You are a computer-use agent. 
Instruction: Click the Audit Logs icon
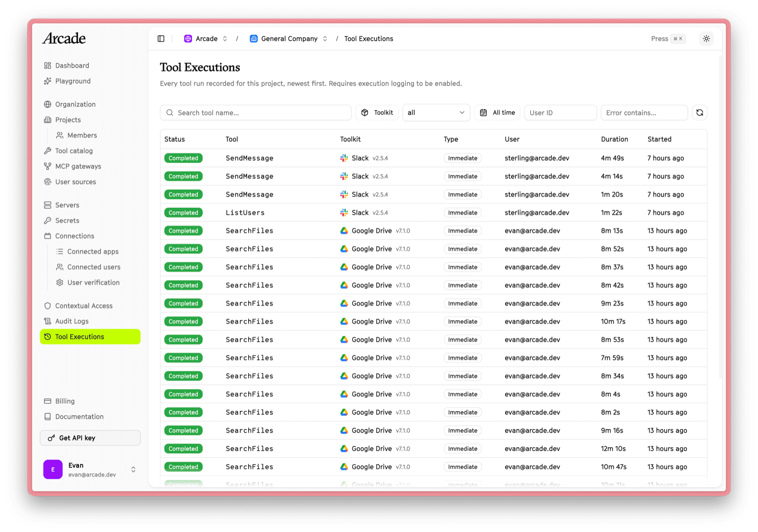47,321
